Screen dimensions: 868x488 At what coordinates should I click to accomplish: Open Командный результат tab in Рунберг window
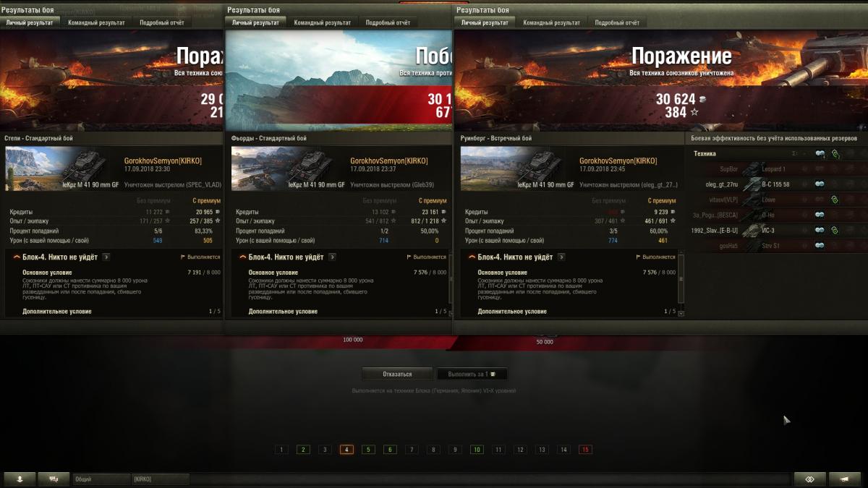click(x=551, y=22)
